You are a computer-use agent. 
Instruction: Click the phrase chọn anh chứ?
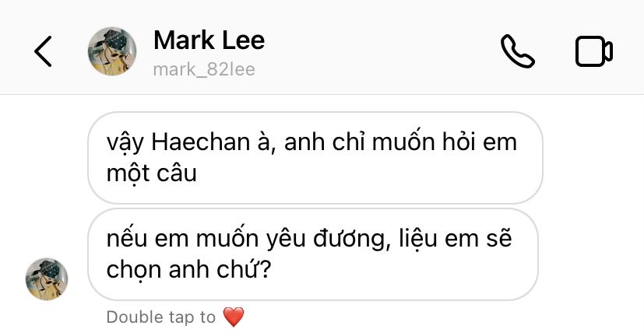189,270
